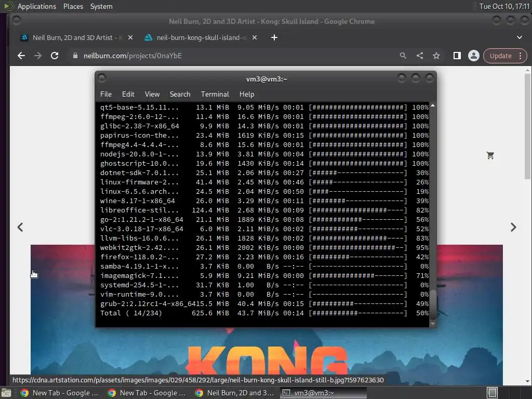Image resolution: width=532 pixels, height=399 pixels.
Task: Click the firefox-118 progress bar
Action: coord(357,257)
